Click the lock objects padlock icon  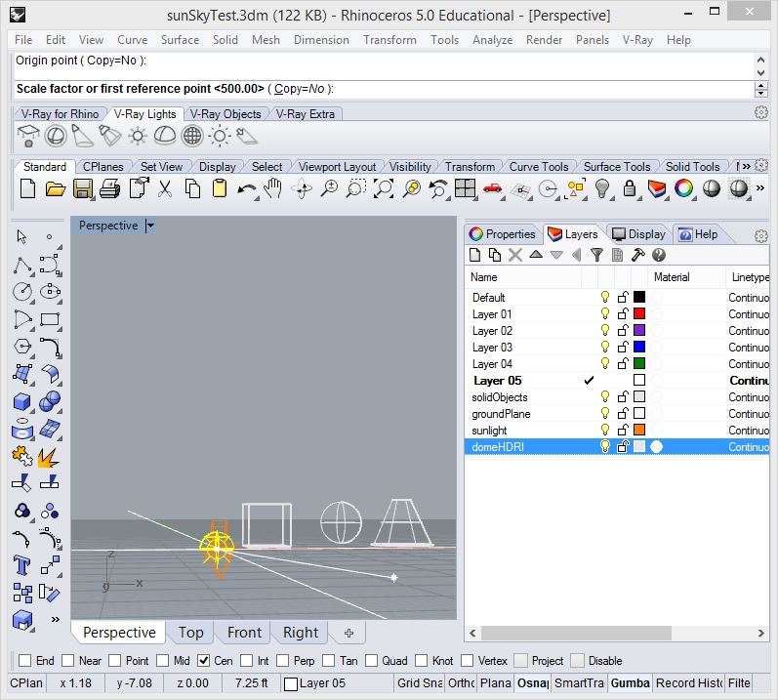[630, 189]
